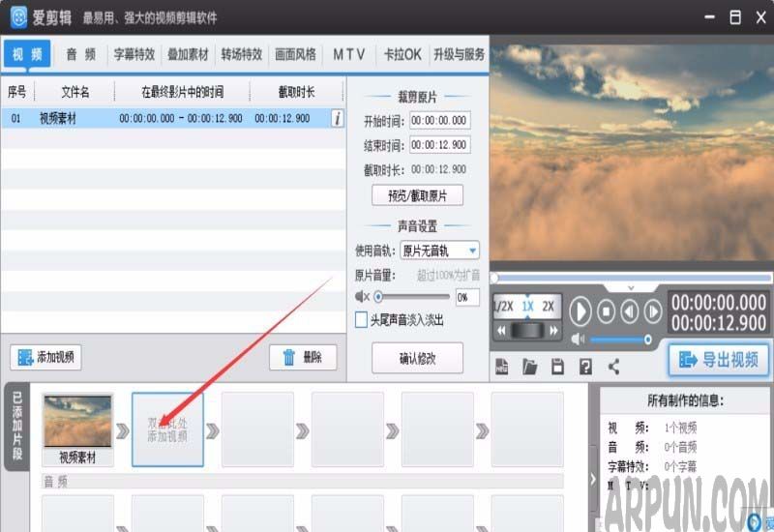
Task: Expand the chevron below preview progress bar
Action: click(x=631, y=287)
